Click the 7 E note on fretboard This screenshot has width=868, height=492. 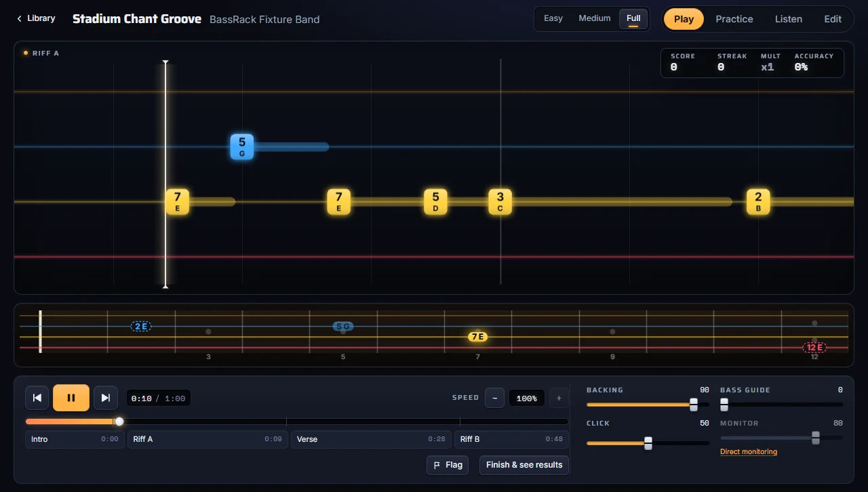click(x=478, y=336)
